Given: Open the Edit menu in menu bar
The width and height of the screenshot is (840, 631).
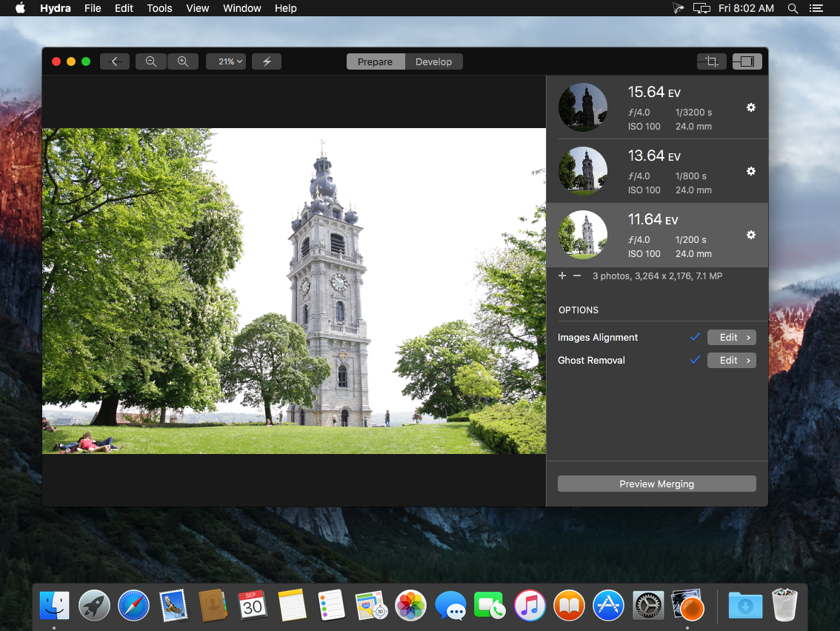Looking at the screenshot, I should 124,8.
